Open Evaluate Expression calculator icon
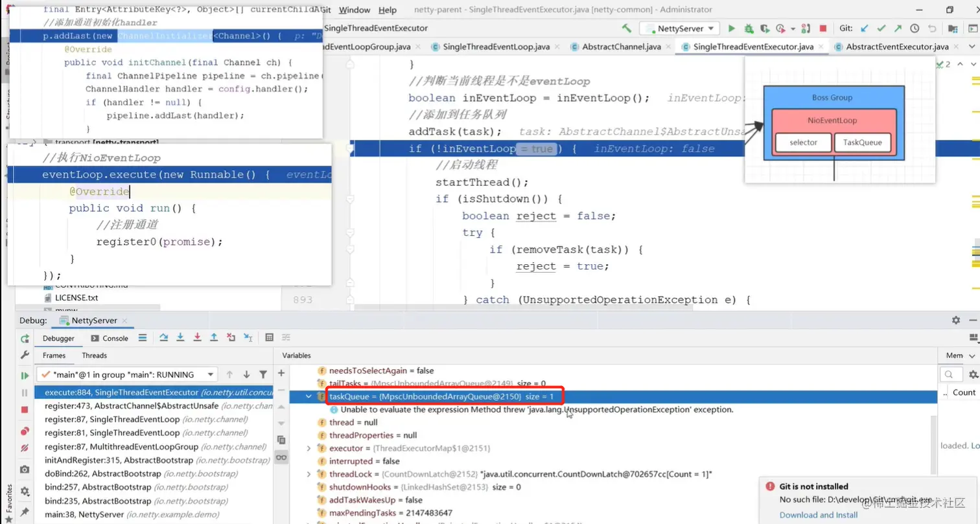 click(269, 338)
